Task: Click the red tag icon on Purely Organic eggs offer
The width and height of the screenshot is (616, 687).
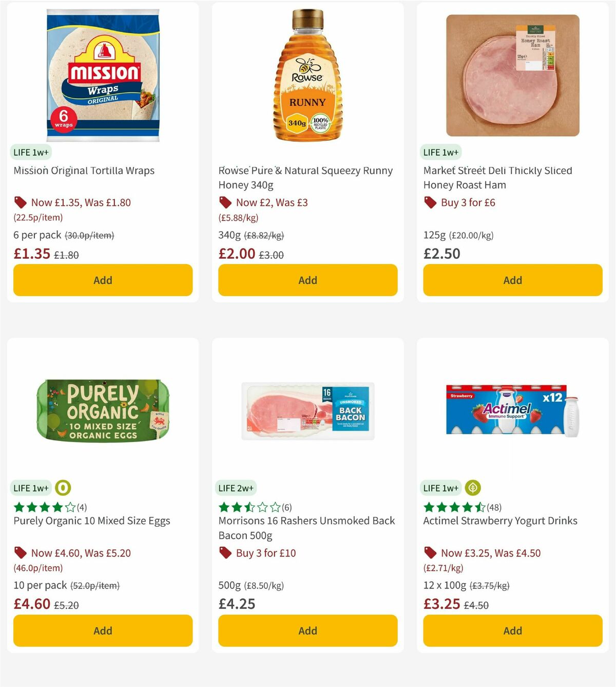Action: (21, 553)
